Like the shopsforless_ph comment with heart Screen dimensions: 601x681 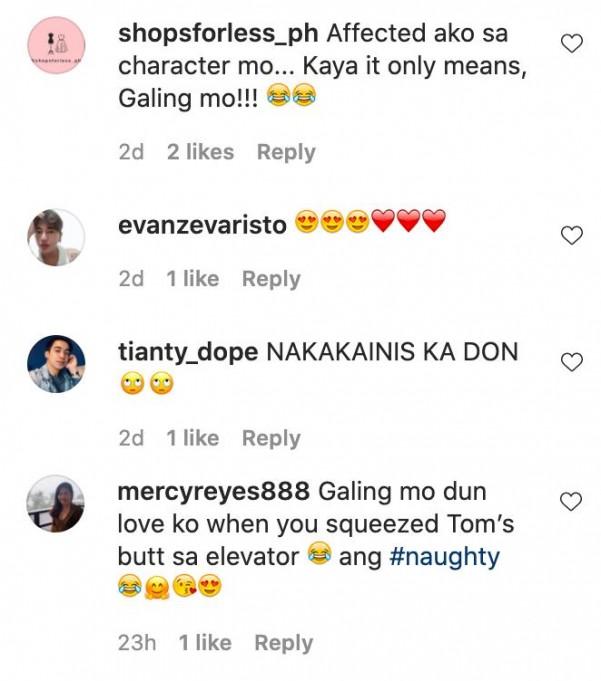pos(571,44)
